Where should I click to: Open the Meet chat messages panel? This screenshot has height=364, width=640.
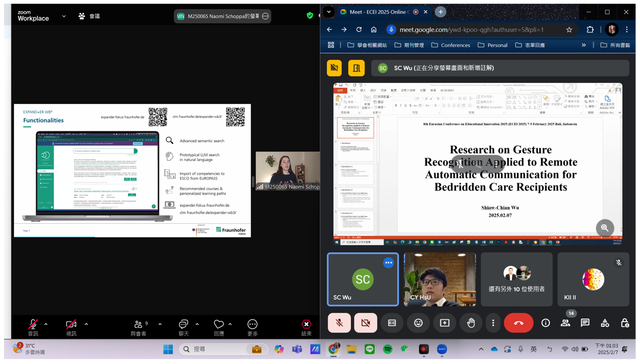point(585,323)
